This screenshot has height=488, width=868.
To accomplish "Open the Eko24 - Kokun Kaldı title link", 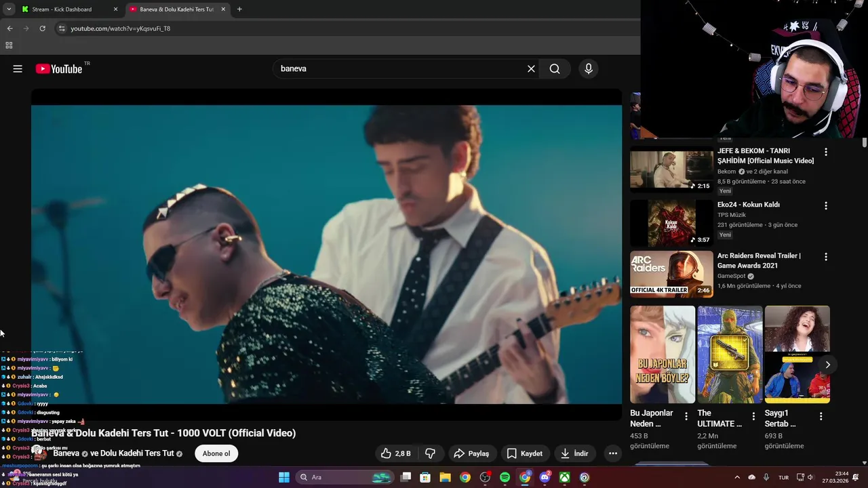I will click(749, 205).
